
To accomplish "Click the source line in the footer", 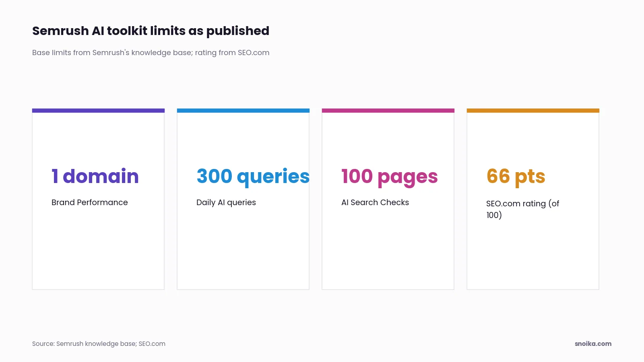I will coord(99,344).
